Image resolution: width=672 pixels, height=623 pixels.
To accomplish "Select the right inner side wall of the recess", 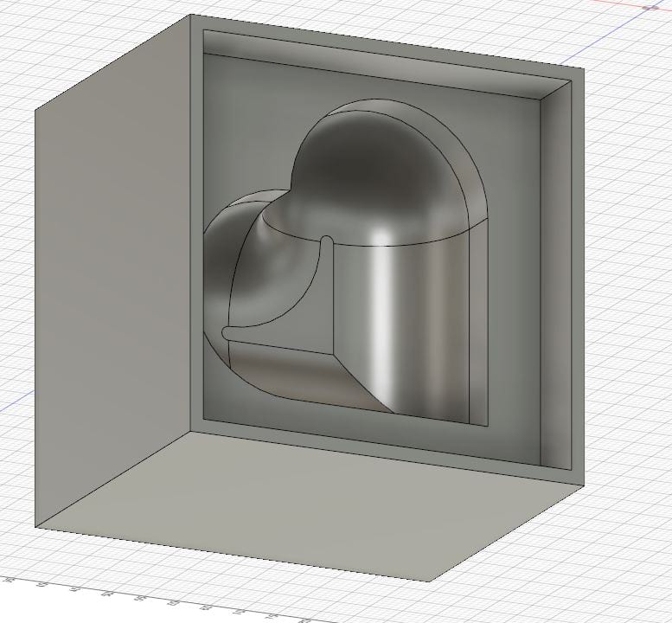I will pos(556,274).
